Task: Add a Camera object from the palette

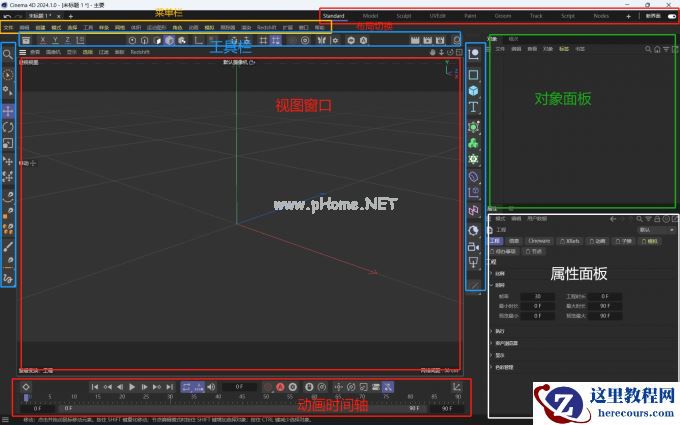Action: [474, 247]
